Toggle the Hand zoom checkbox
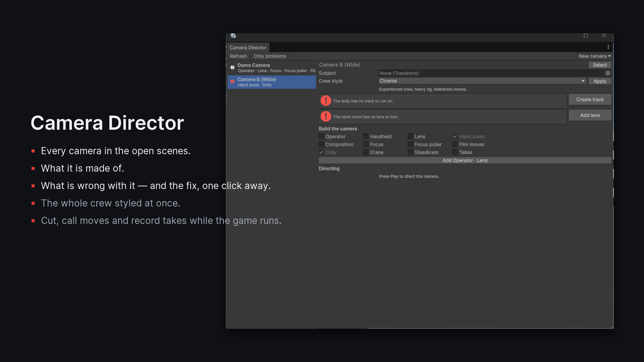The image size is (644, 362). [455, 137]
